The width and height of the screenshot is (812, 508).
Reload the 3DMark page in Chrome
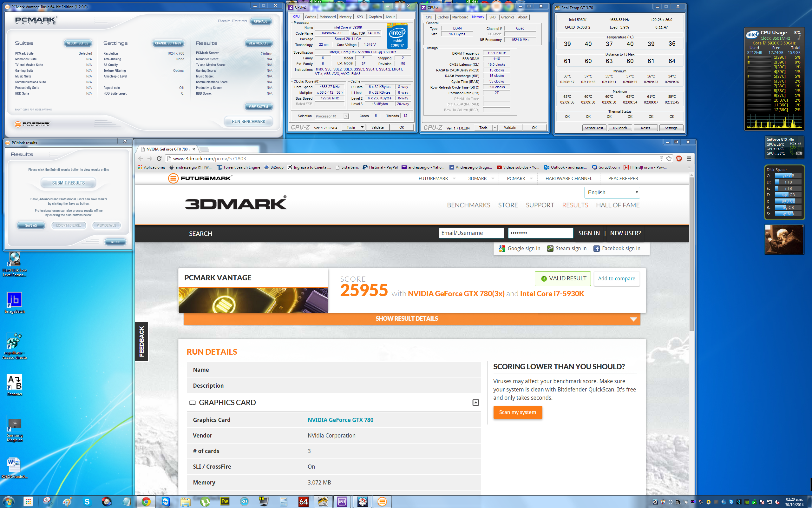click(x=159, y=158)
